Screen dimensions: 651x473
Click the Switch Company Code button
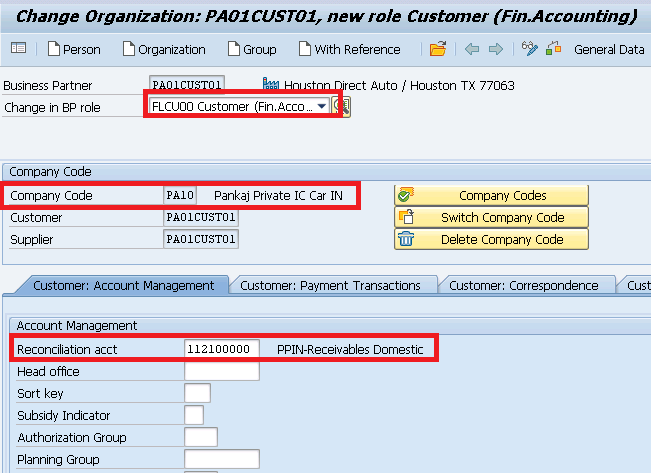(491, 218)
